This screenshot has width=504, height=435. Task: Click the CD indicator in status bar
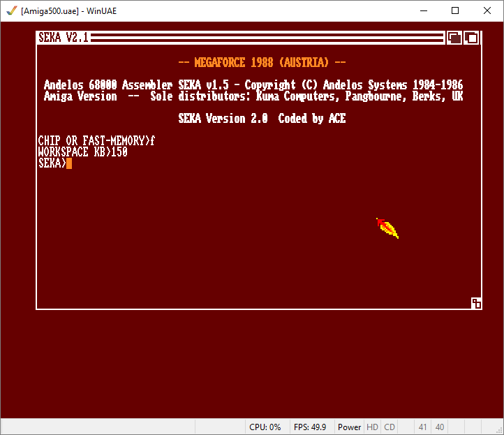coord(390,427)
